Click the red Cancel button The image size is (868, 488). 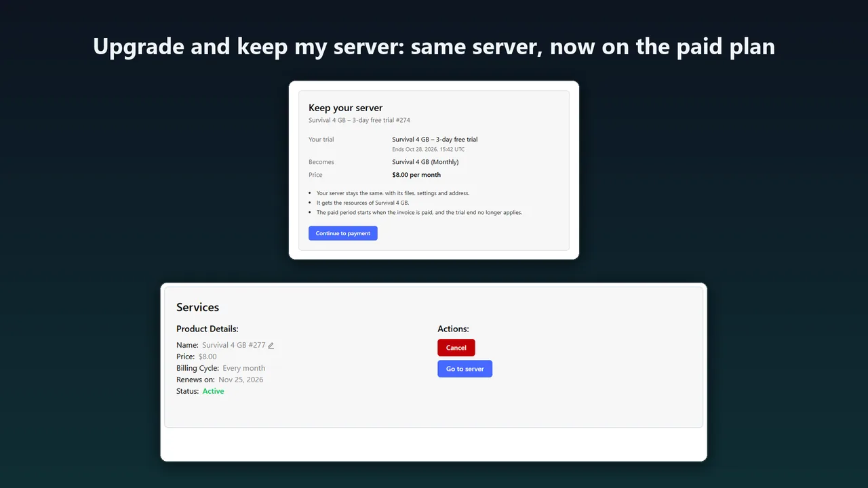tap(456, 348)
